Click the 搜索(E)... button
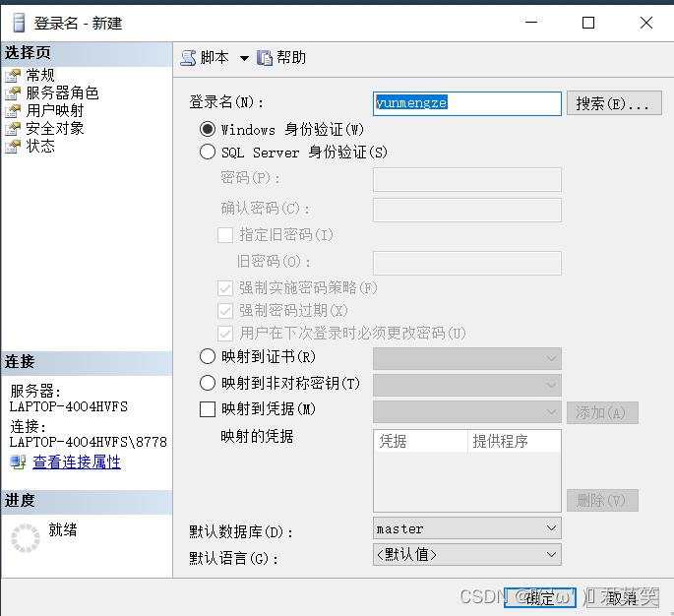Screen dimensions: 674x616 (614, 103)
